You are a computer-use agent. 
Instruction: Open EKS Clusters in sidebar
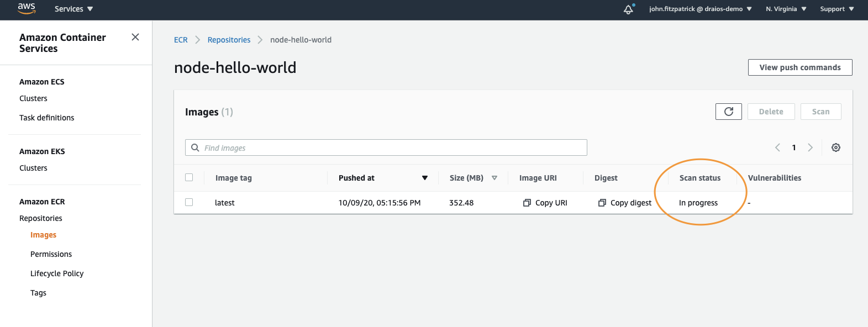33,168
